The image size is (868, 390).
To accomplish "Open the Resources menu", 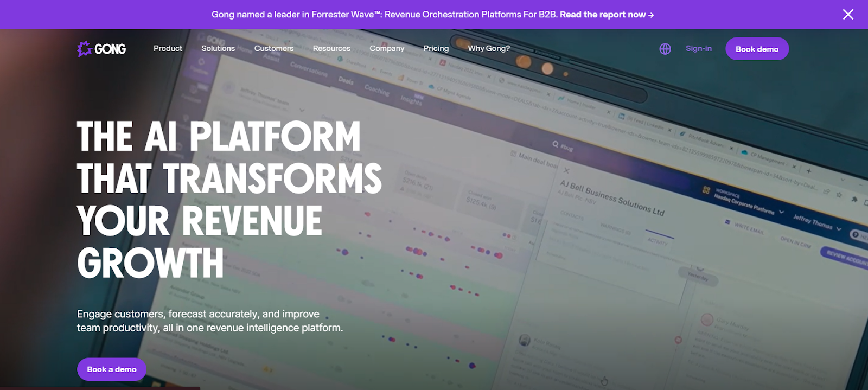I will (x=331, y=48).
